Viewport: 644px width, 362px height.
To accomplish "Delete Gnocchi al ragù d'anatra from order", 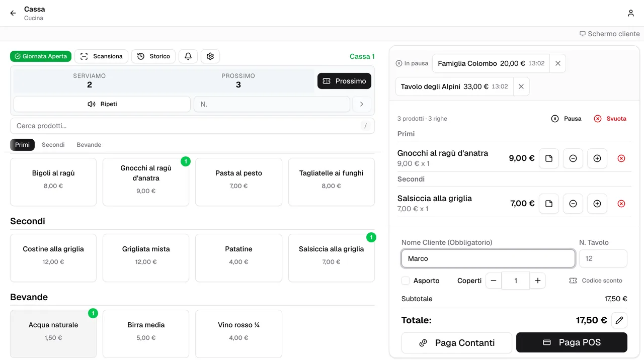I will coord(621,158).
